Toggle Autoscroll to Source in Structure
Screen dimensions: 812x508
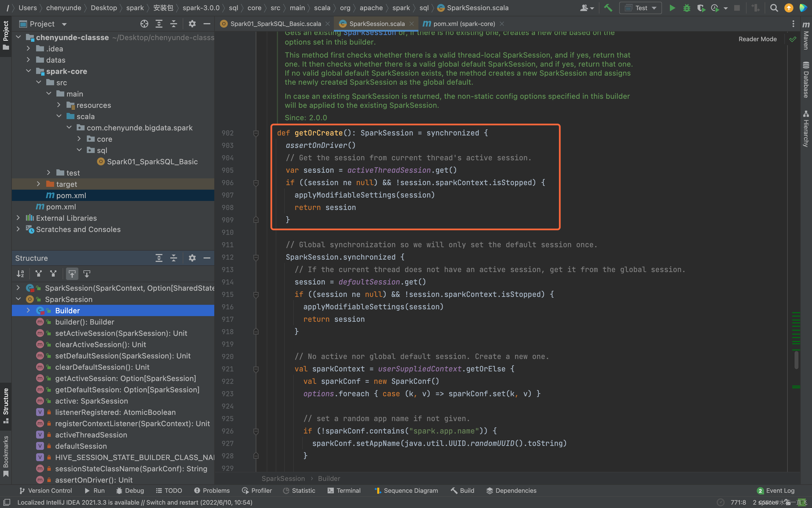pos(72,274)
